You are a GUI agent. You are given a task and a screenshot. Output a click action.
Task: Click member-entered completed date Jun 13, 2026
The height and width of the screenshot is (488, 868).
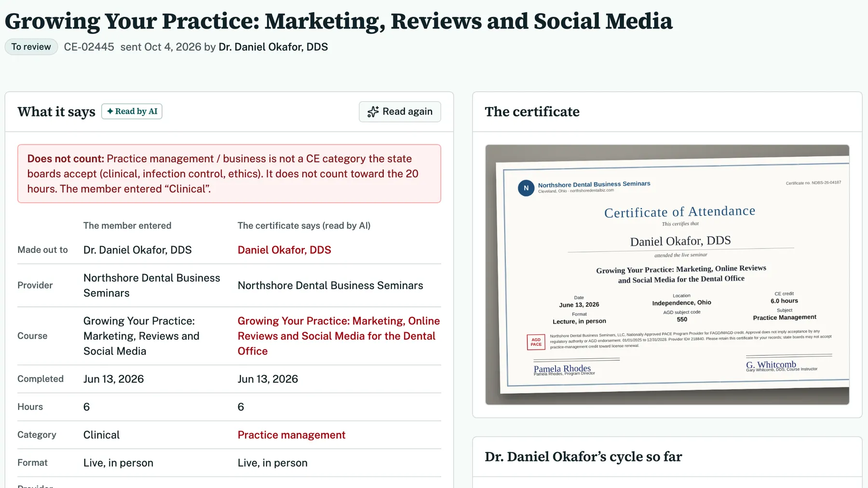(114, 379)
